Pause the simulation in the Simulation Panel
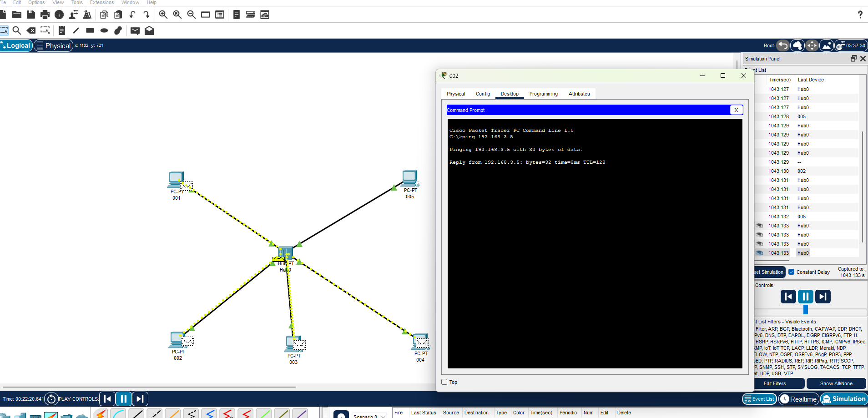 [x=806, y=297]
